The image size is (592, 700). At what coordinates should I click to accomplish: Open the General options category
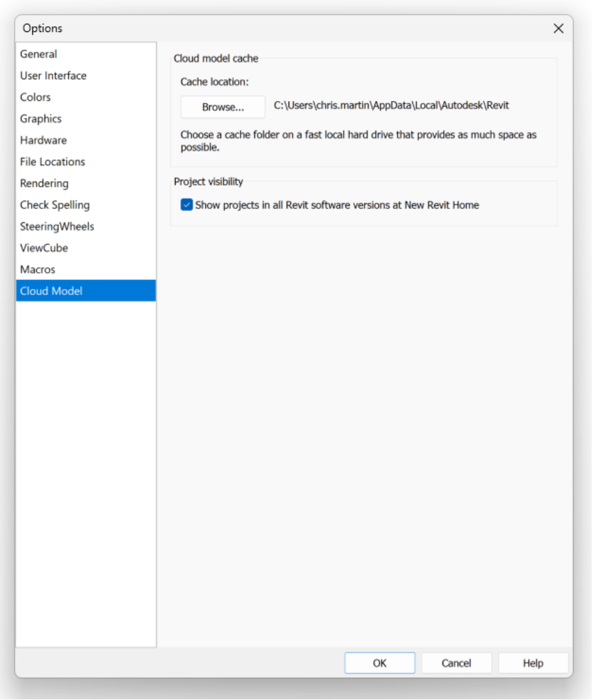tap(86, 54)
